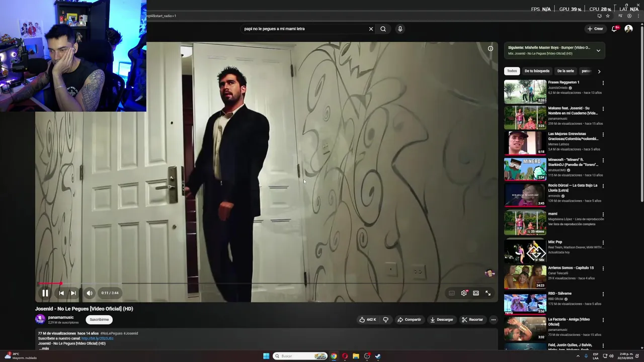Like the video (442 K)
644x362 pixels.
[367, 320]
